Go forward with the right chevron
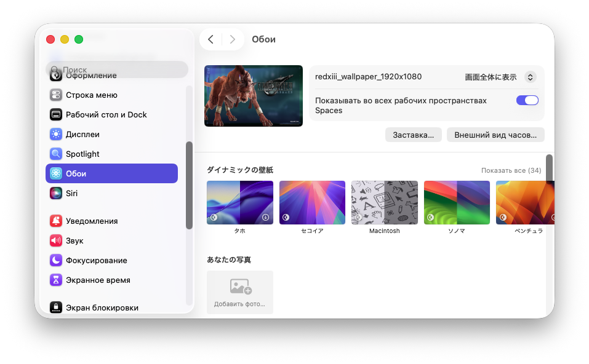This screenshot has width=589, height=364. click(233, 39)
